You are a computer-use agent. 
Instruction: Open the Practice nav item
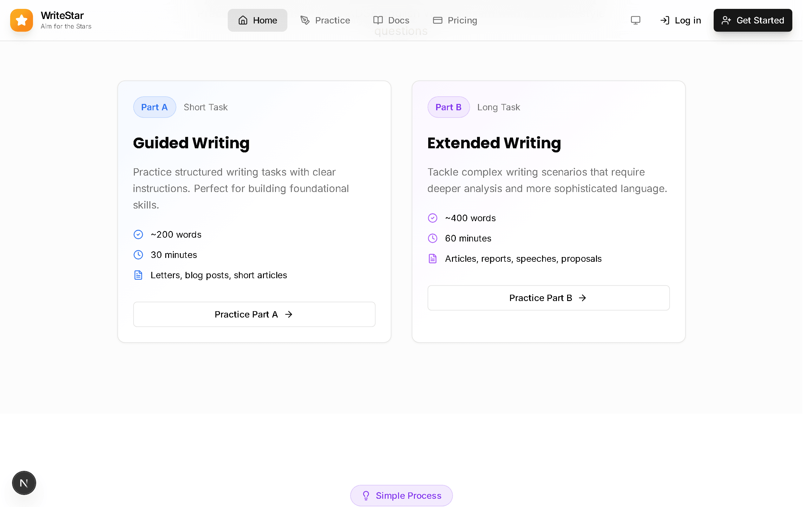[325, 20]
